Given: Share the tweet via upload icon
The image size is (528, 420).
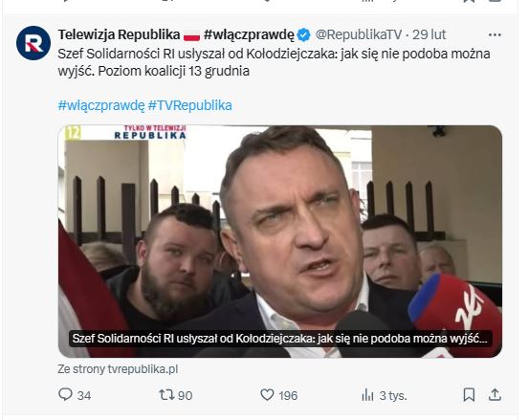Looking at the screenshot, I should pos(495,395).
